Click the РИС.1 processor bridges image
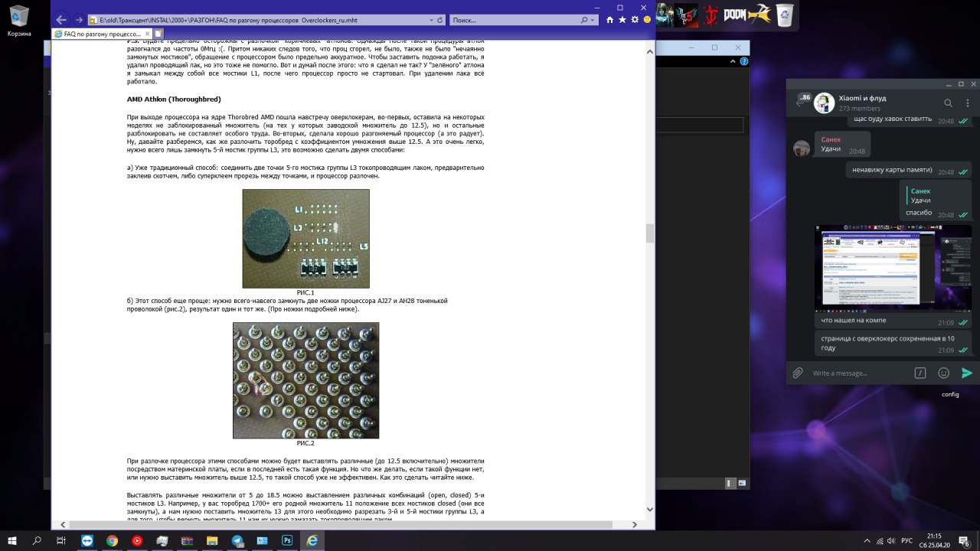The image size is (980, 551). coord(305,239)
